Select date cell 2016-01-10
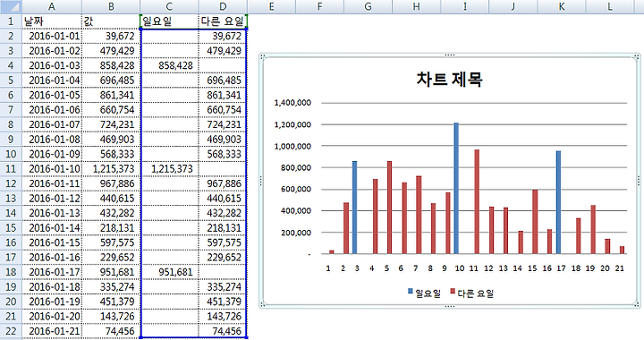Screen dimensions: 644x340 point(52,169)
